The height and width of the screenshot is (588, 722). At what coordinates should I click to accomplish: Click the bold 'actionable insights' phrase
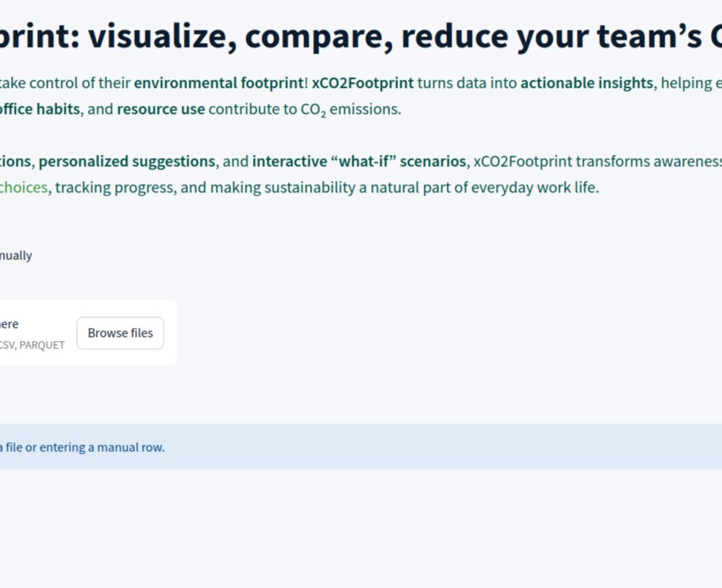point(586,83)
